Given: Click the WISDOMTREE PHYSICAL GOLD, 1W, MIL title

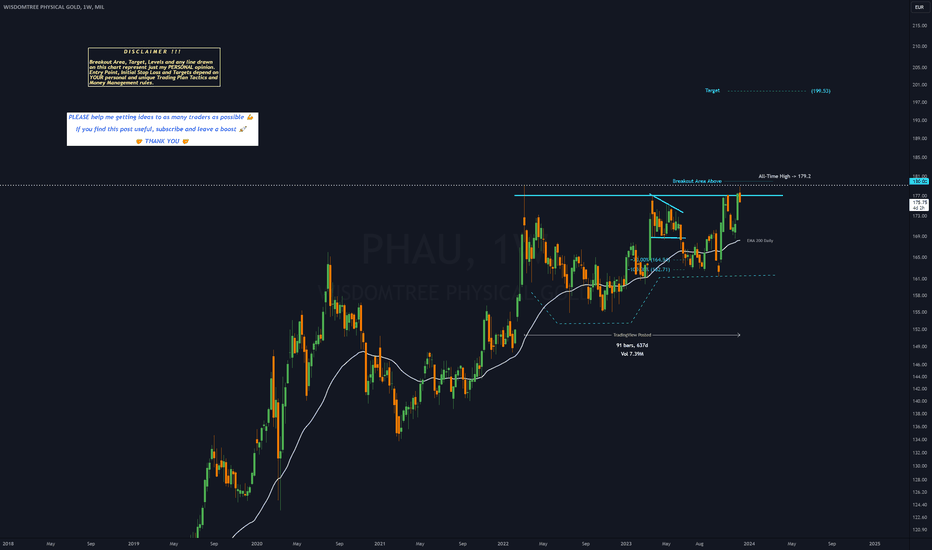Looking at the screenshot, I should coord(53,7).
